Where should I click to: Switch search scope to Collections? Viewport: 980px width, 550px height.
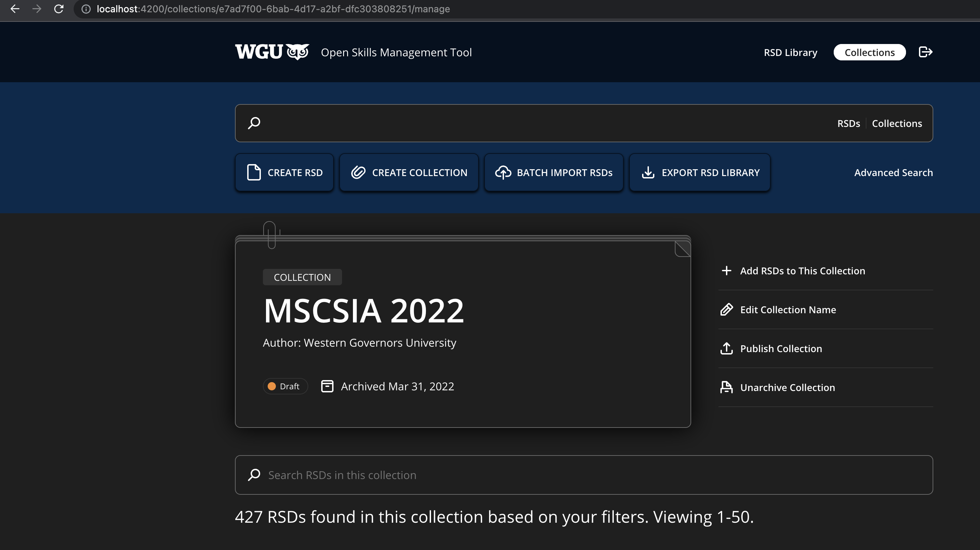tap(897, 123)
